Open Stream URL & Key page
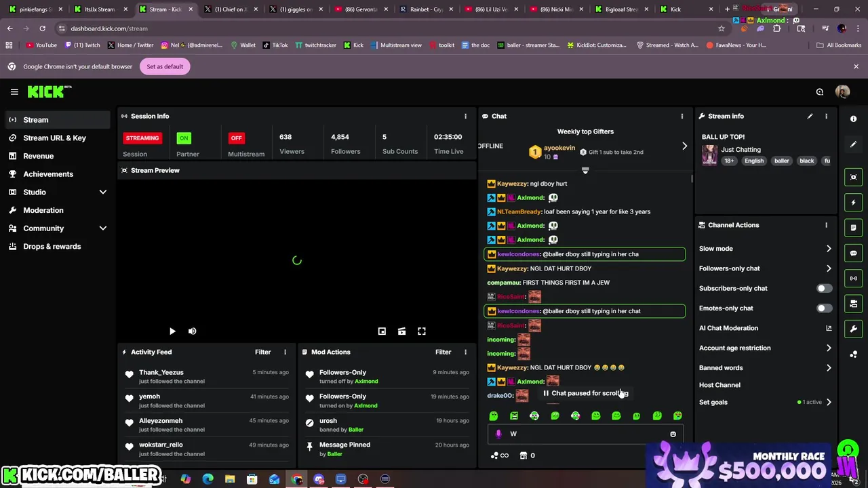868x488 pixels. pyautogui.click(x=57, y=138)
